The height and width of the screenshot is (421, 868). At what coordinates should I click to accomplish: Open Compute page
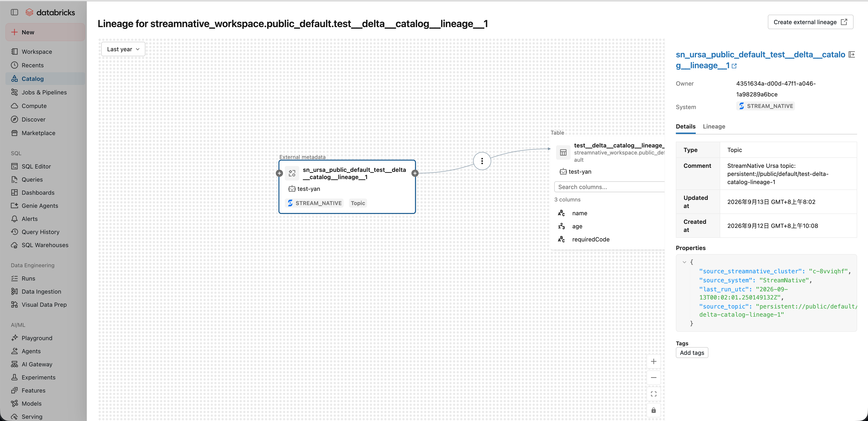[x=45, y=106]
